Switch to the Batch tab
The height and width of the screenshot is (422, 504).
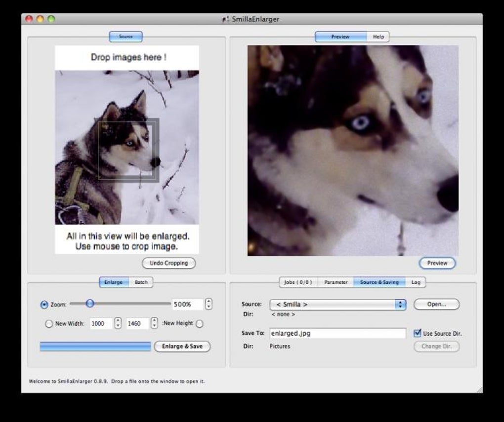tap(141, 282)
